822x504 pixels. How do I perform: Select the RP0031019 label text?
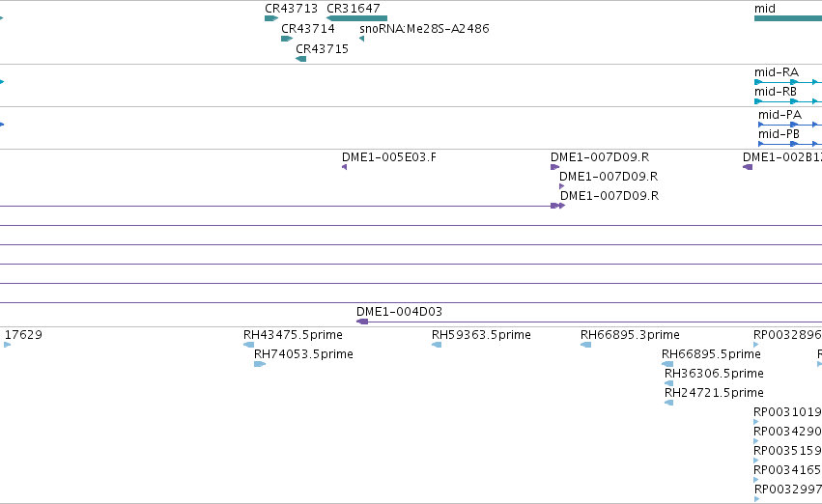(x=787, y=412)
